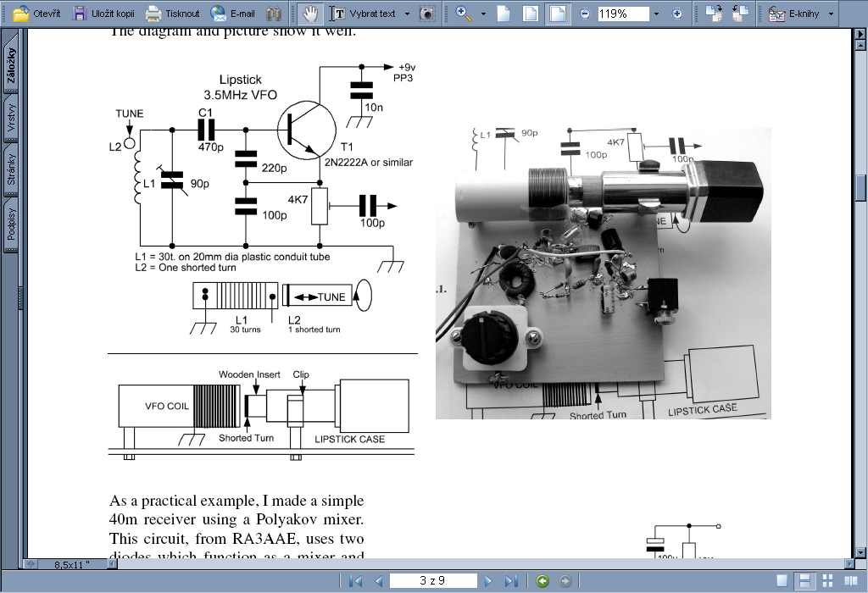Click the 8,5x11 page size indicator
868x593 pixels.
click(x=71, y=564)
